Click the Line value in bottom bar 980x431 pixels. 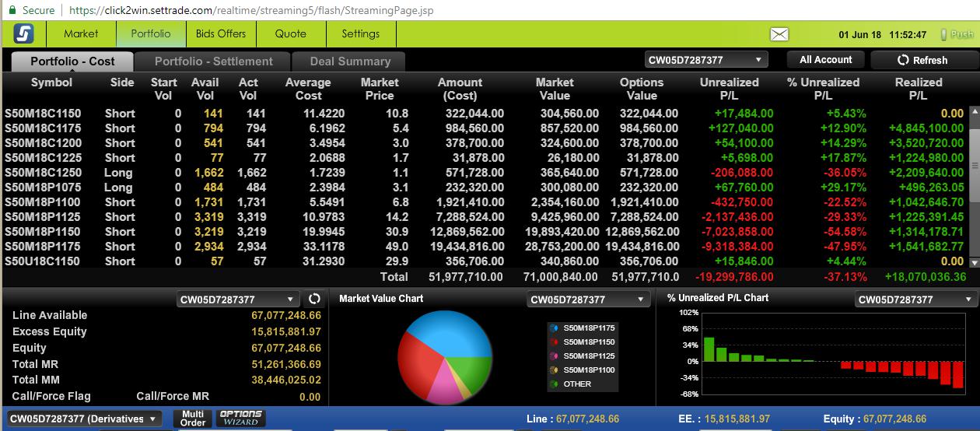point(588,419)
